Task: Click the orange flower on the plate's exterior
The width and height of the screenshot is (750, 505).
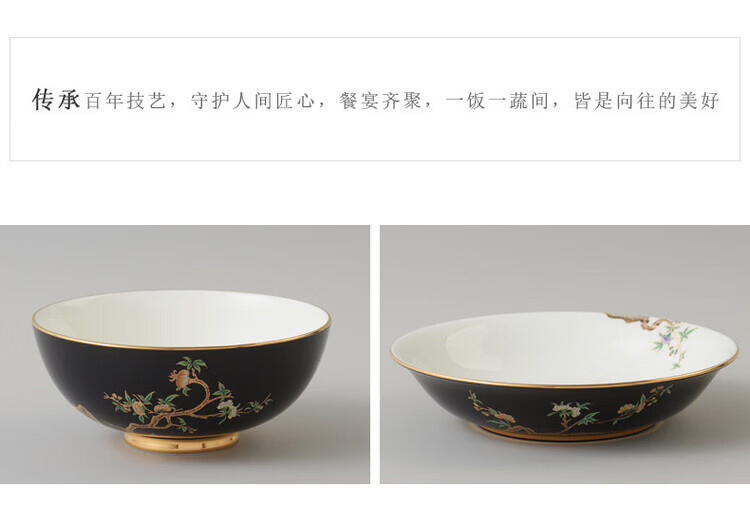Action: [626, 408]
